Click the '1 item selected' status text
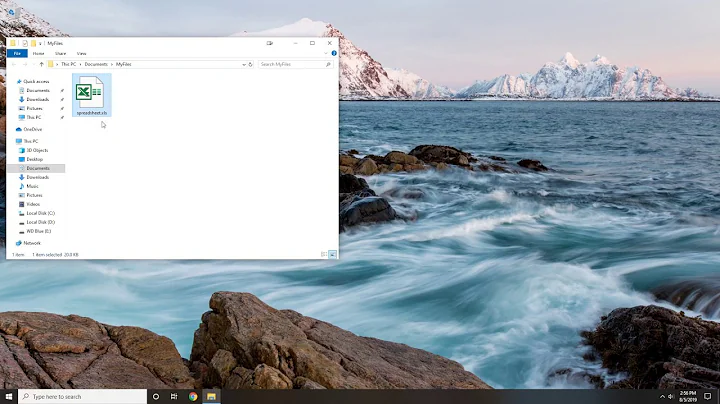 point(46,255)
